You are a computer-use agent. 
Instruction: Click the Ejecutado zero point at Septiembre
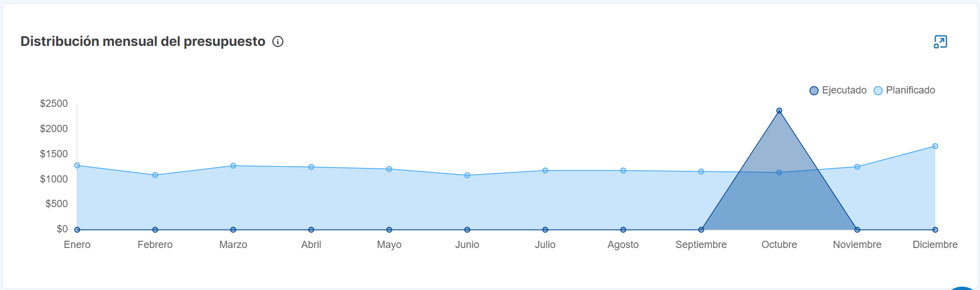701,230
